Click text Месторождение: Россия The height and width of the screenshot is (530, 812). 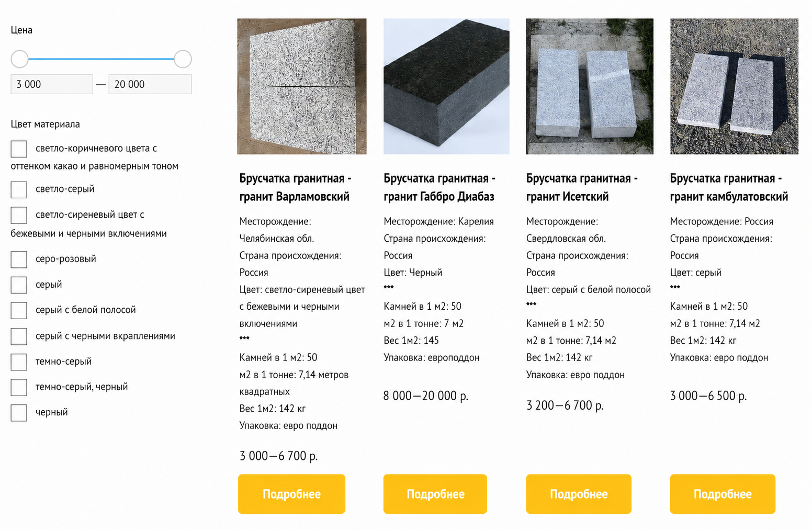(721, 221)
